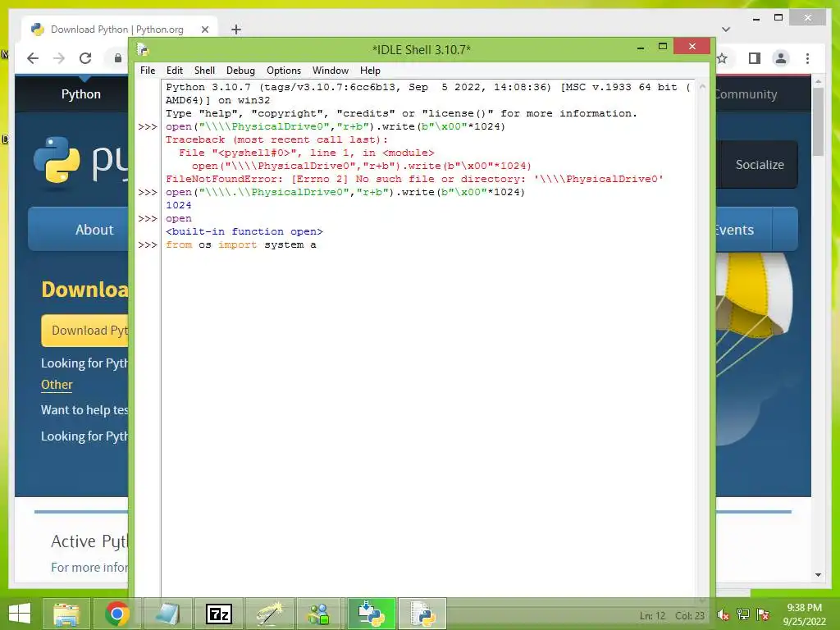Open the Chrome profile avatar
The image size is (840, 630).
781,58
